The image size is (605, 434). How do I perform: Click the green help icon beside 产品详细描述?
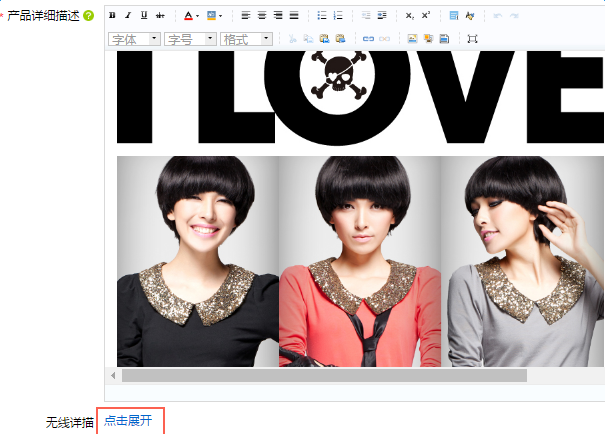click(89, 16)
